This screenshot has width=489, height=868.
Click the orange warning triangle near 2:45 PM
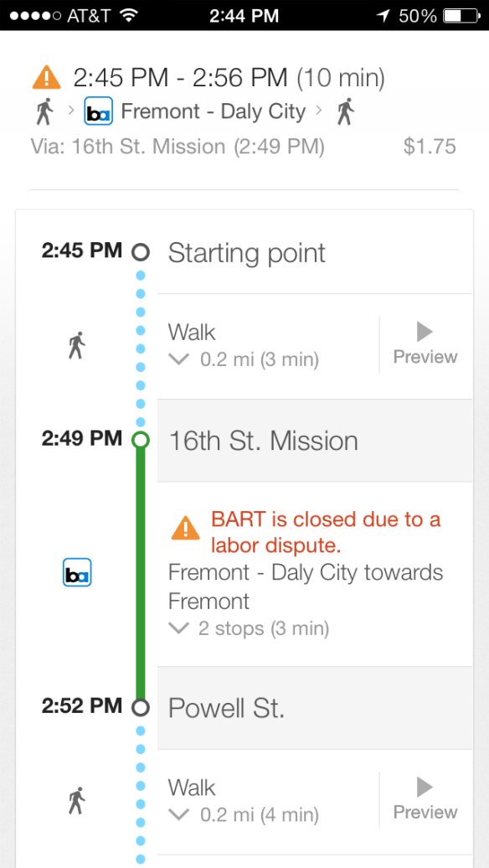(46, 77)
